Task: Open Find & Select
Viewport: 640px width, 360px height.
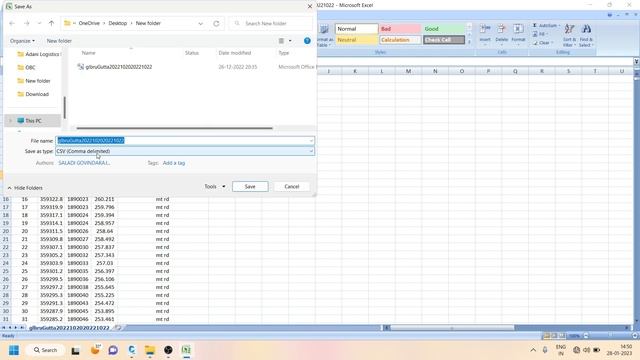Action: point(586,35)
